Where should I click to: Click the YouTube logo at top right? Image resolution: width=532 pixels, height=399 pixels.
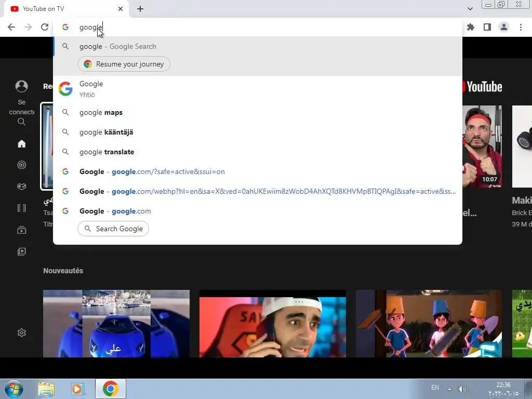482,87
